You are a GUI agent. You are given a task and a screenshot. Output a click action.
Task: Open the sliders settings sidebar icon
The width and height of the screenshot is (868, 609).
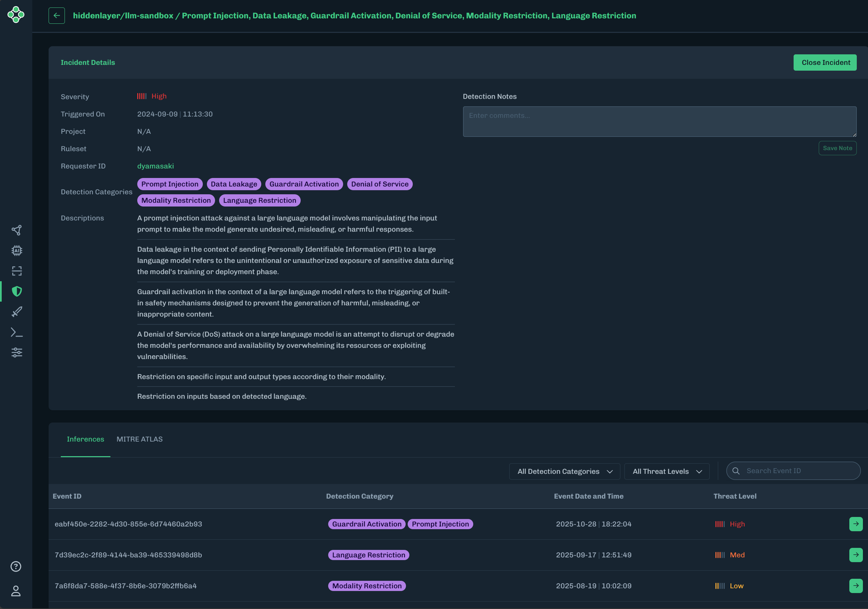pyautogui.click(x=16, y=352)
